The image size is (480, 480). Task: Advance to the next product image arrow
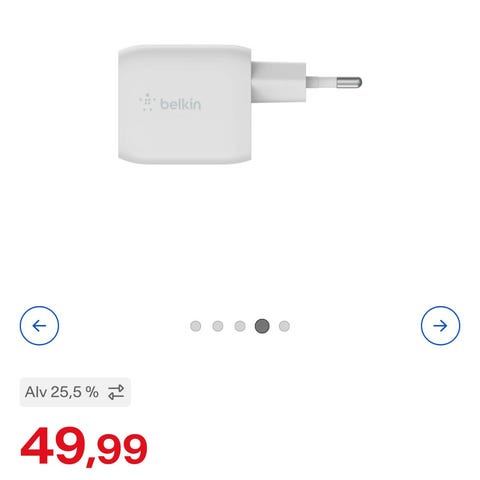(x=440, y=326)
